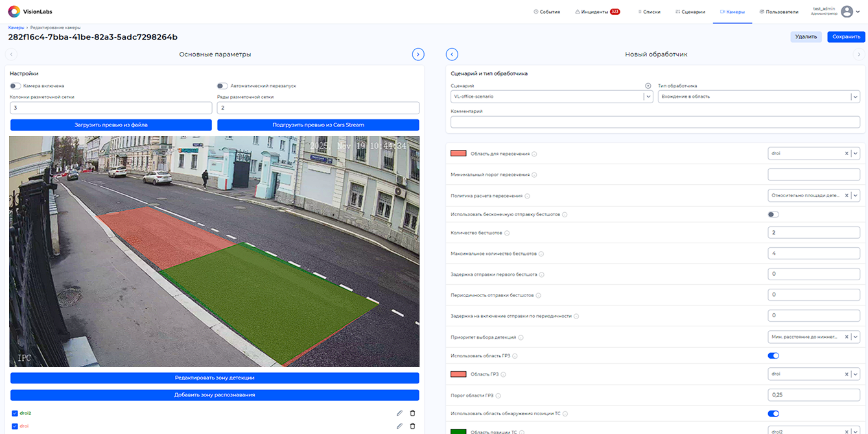Go to previous panel before Основные параметры
Viewport: 868px width, 434px height.
11,54
